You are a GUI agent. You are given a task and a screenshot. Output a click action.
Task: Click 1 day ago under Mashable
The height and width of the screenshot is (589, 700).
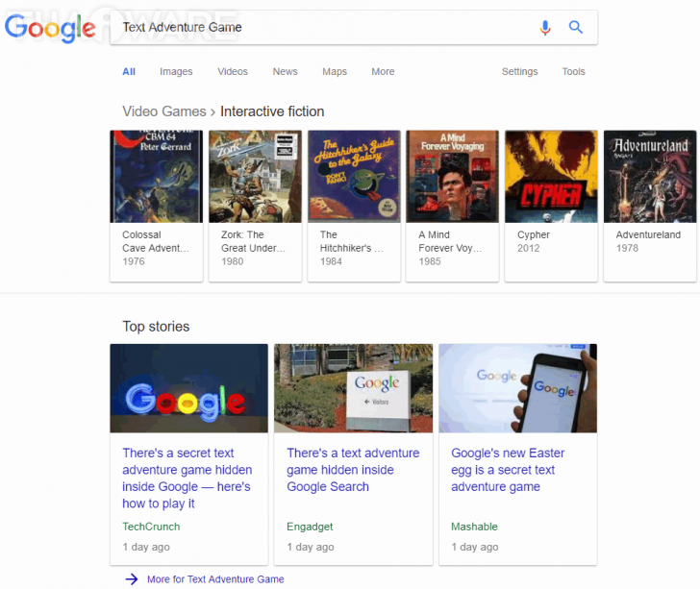click(x=475, y=547)
